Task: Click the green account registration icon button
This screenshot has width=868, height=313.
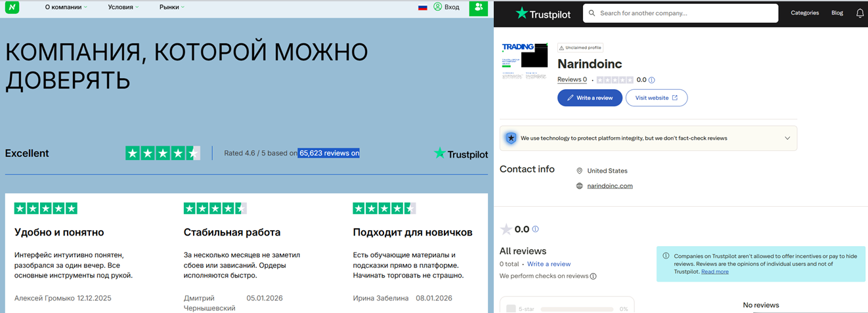Action: point(479,7)
